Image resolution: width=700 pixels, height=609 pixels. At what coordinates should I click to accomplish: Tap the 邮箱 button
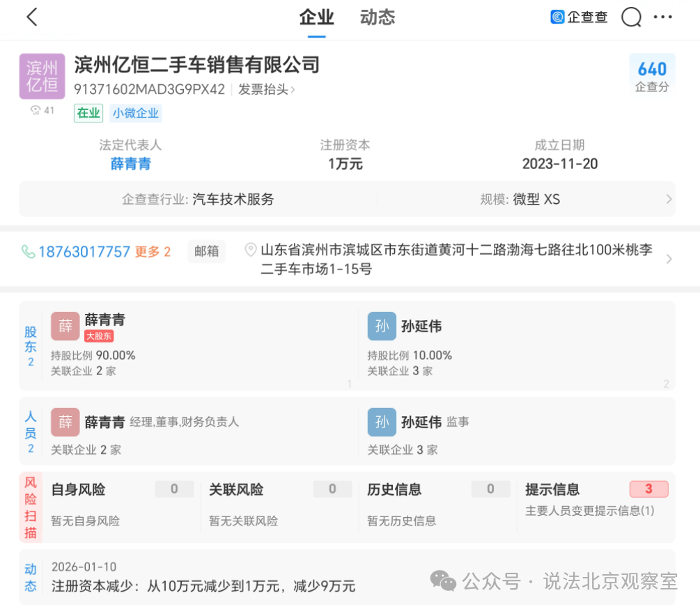[x=206, y=252]
